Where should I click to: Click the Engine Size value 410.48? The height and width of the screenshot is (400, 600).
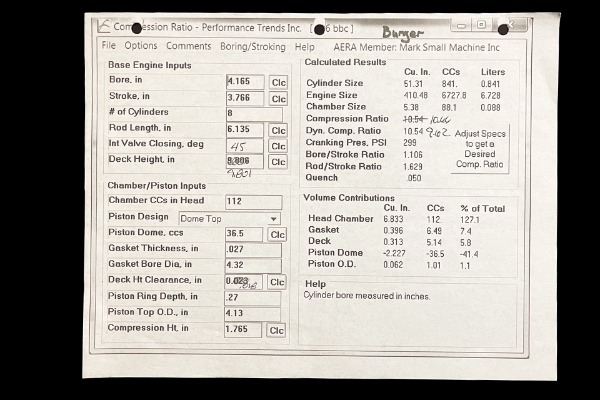[416, 95]
